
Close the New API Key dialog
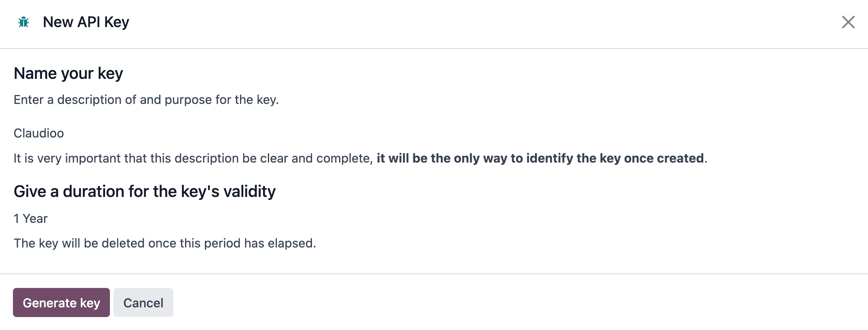click(x=848, y=22)
